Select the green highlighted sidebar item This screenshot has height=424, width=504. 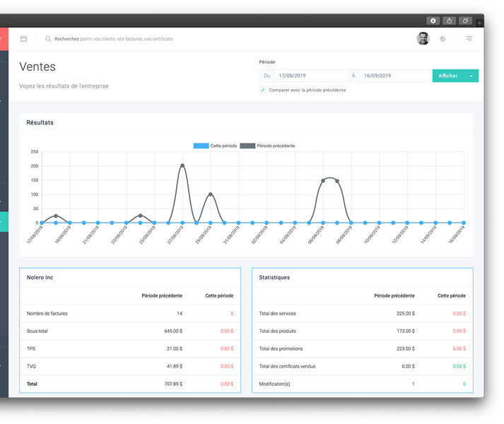[x=4, y=222]
